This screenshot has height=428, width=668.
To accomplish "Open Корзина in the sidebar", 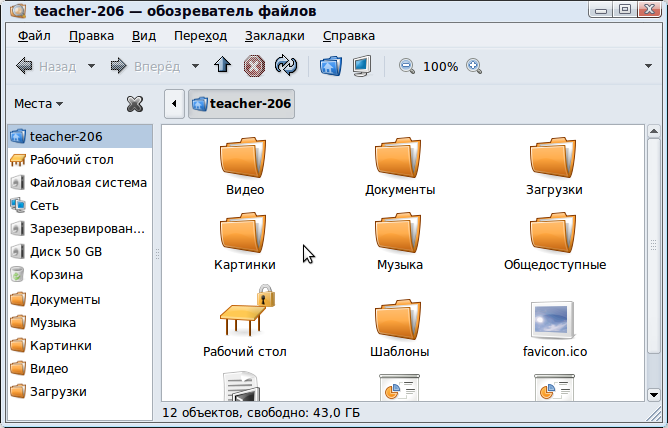I will point(80,275).
